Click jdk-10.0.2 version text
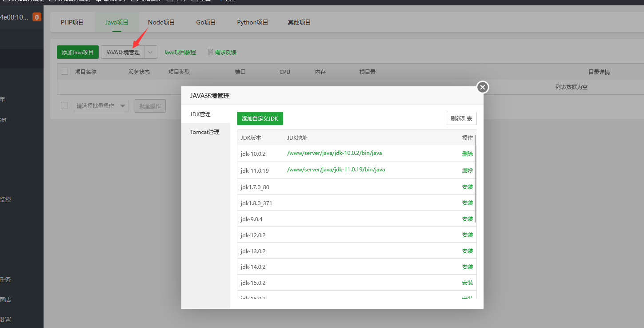 point(253,154)
